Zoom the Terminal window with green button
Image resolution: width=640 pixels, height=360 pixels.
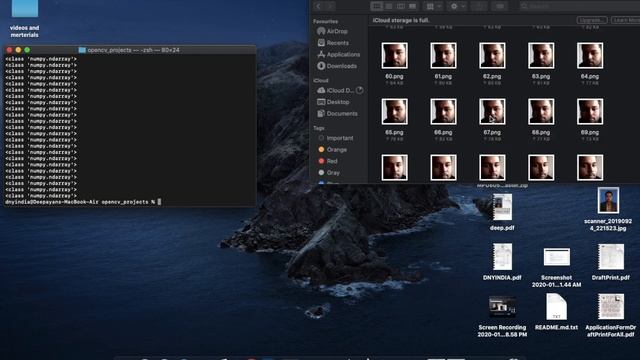click(x=27, y=50)
